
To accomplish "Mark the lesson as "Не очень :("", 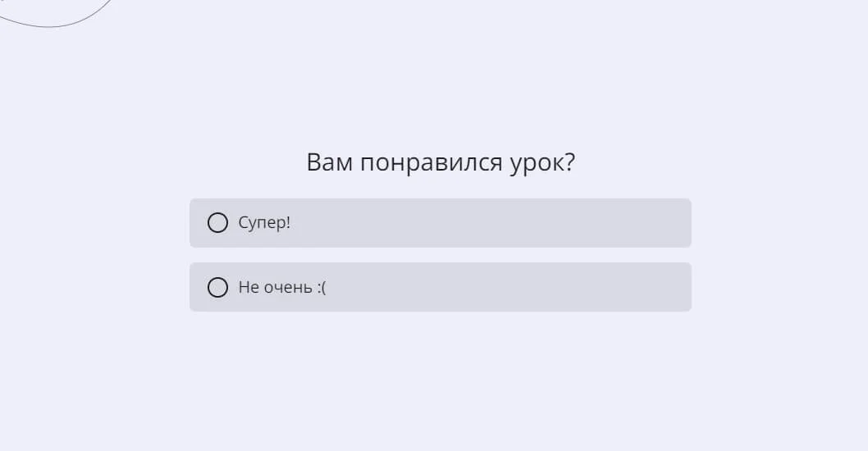I will 217,287.
